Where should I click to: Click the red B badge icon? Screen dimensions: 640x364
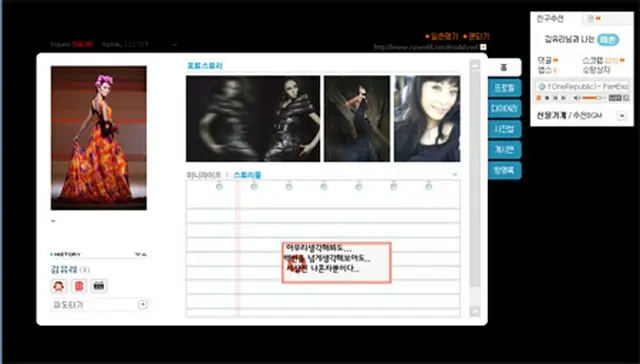pyautogui.click(x=79, y=286)
